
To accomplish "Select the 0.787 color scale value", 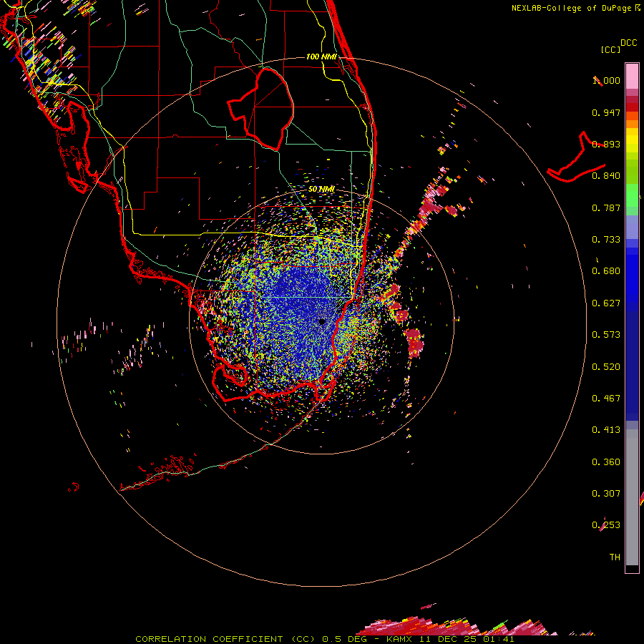I will pyautogui.click(x=606, y=208).
